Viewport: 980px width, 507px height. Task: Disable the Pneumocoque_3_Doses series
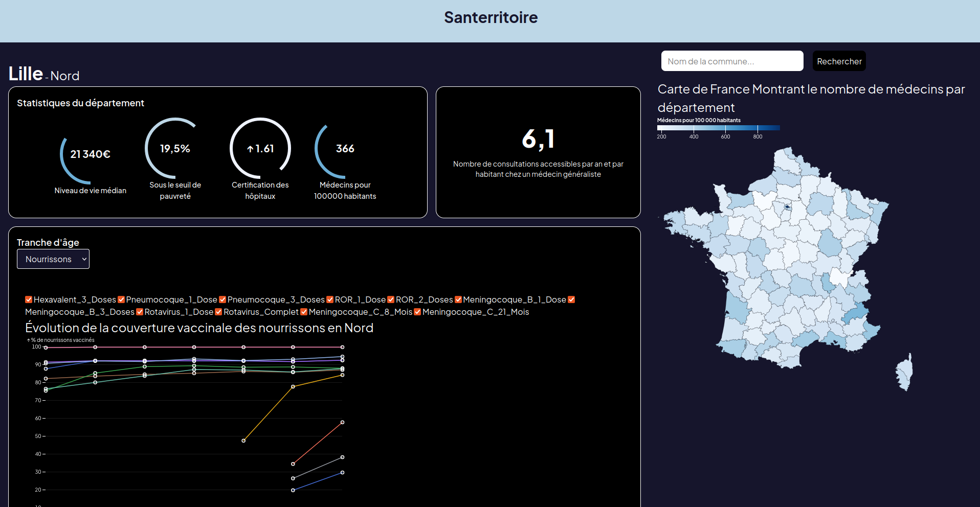[x=222, y=299]
